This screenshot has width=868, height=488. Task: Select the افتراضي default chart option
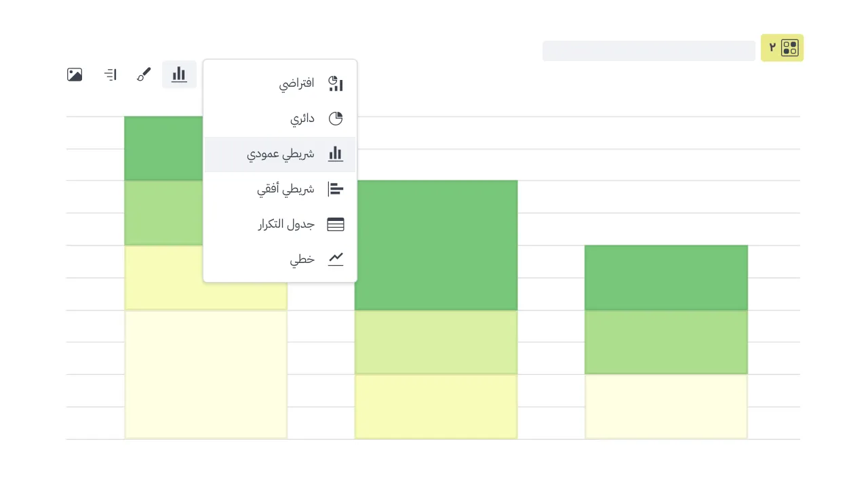[x=296, y=83]
